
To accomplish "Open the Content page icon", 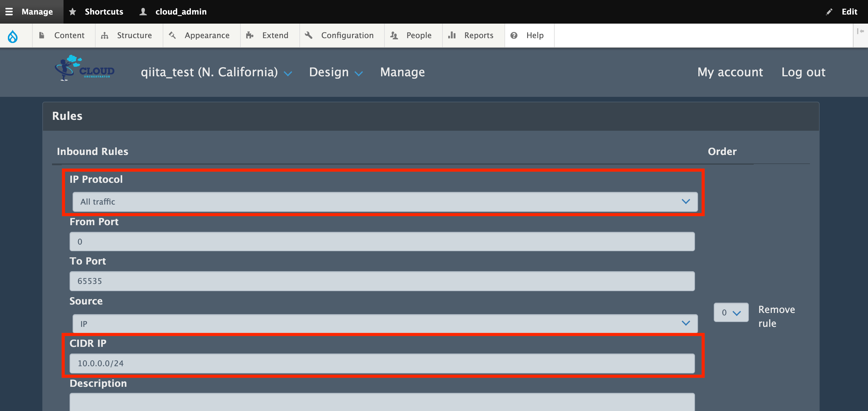I will [42, 35].
